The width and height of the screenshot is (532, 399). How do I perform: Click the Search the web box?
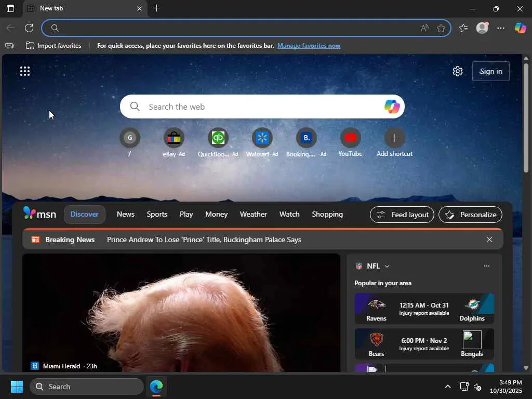262,107
